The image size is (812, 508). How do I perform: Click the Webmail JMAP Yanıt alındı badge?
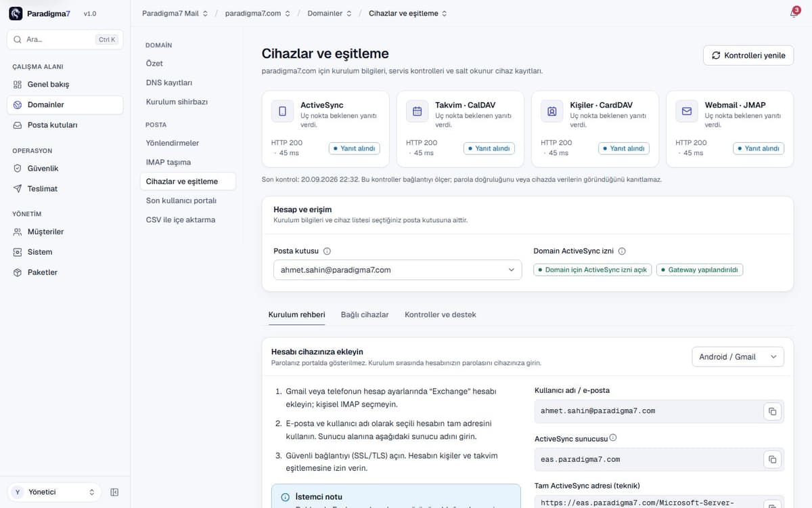(x=759, y=148)
